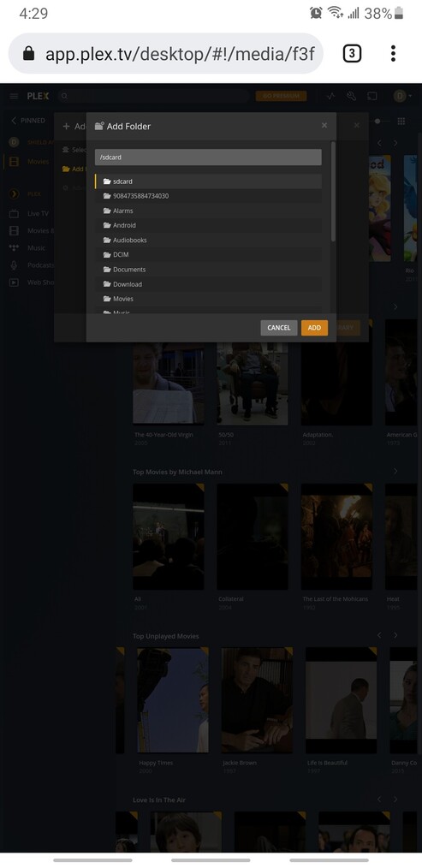The height and width of the screenshot is (868, 422).
Task: Click the ADD button in Add Folder dialog
Action: tap(314, 328)
